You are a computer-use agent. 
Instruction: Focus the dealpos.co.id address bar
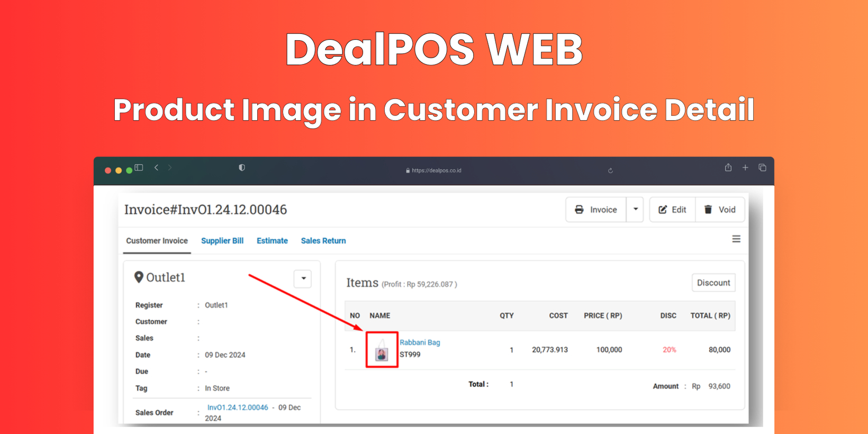(x=433, y=170)
